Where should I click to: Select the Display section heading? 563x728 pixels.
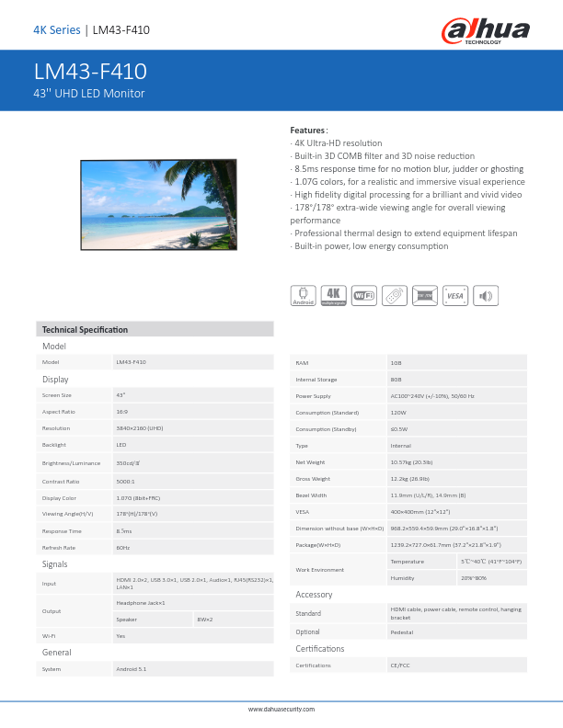click(x=55, y=379)
